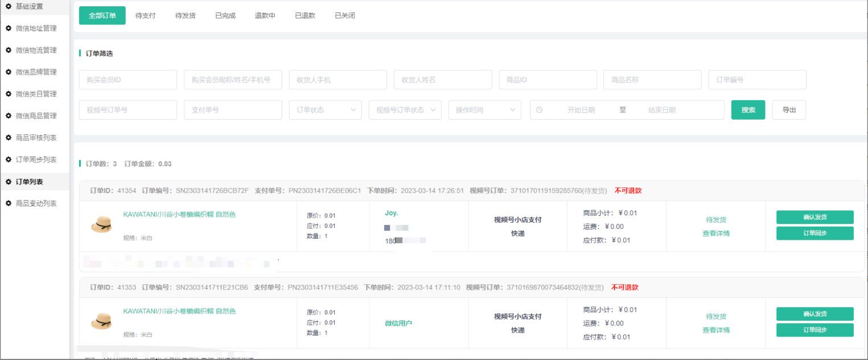Viewport: 868px width, 360px height.
Task: Open the 订单状态 dropdown
Action: pyautogui.click(x=325, y=110)
